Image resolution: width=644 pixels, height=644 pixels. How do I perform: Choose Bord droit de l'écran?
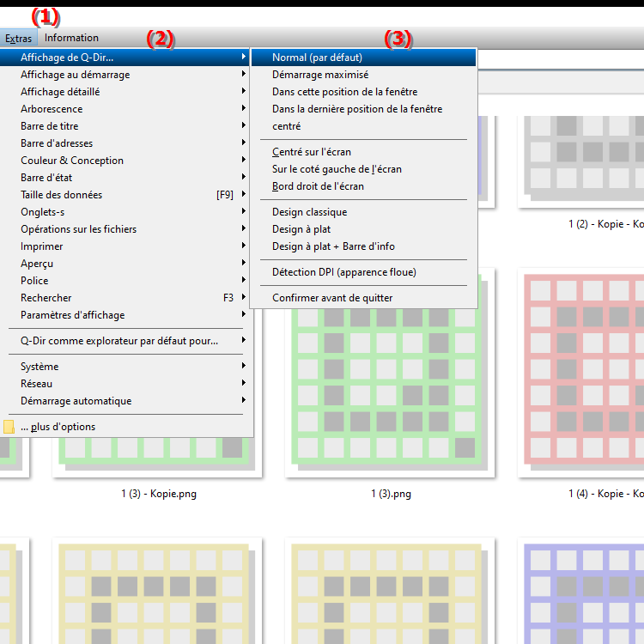click(x=364, y=186)
